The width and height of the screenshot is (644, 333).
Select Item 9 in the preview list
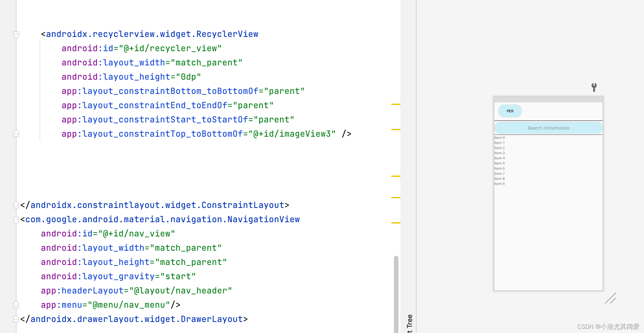[x=500, y=184]
